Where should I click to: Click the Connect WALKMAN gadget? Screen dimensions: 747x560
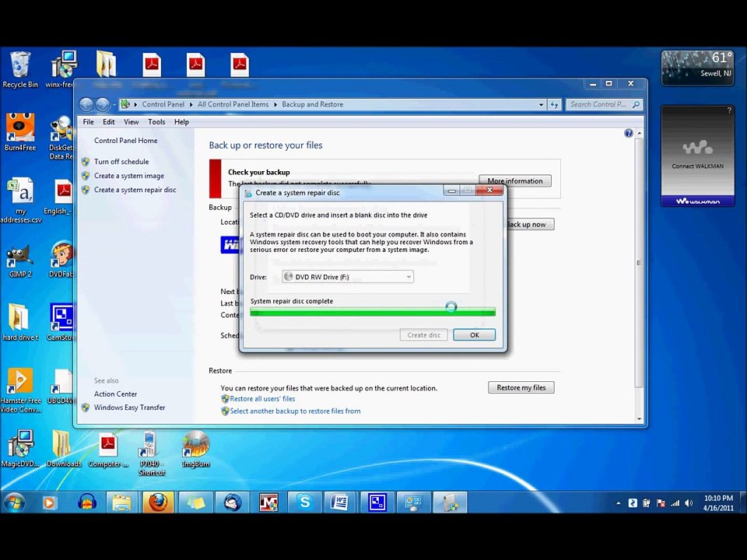pyautogui.click(x=697, y=156)
